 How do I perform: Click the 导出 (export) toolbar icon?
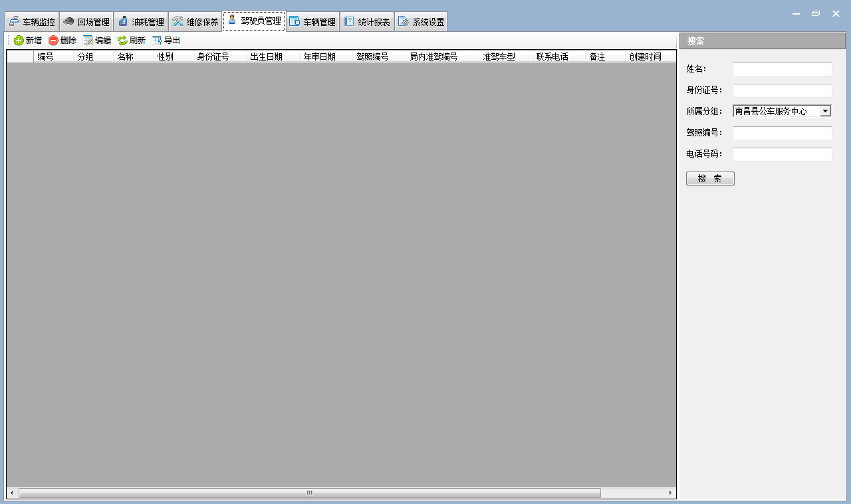(x=157, y=41)
